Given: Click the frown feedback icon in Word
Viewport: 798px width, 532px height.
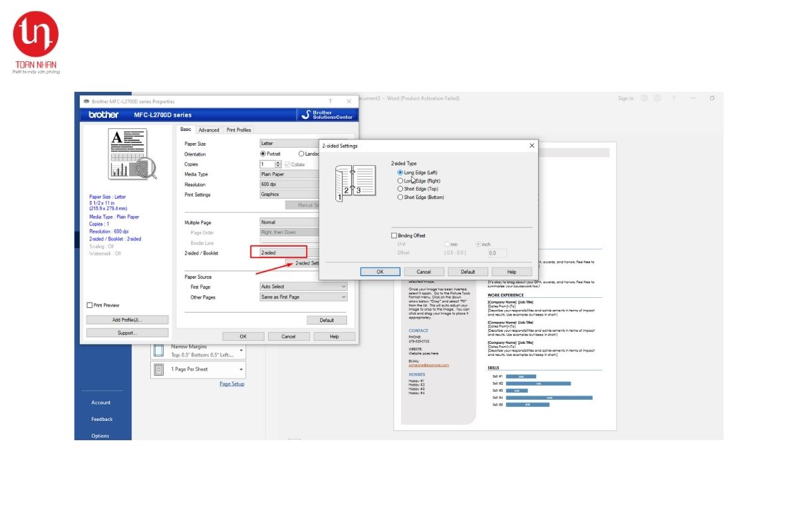Looking at the screenshot, I should click(658, 98).
